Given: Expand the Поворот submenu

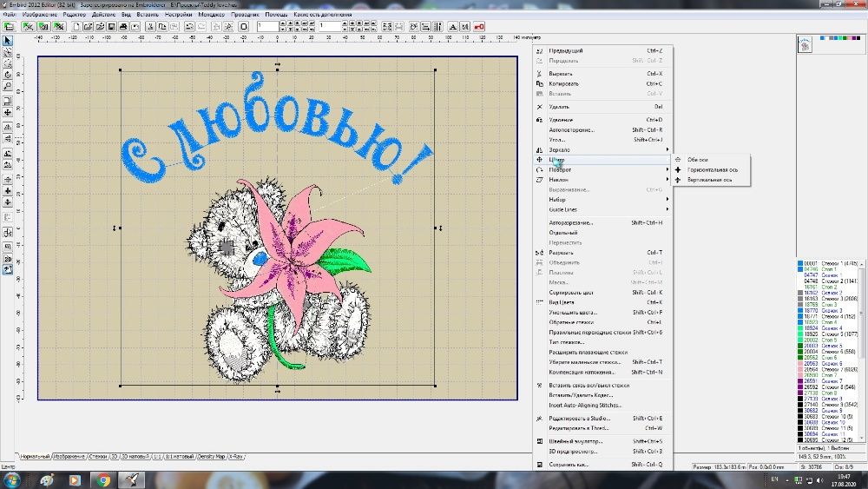Looking at the screenshot, I should click(602, 170).
